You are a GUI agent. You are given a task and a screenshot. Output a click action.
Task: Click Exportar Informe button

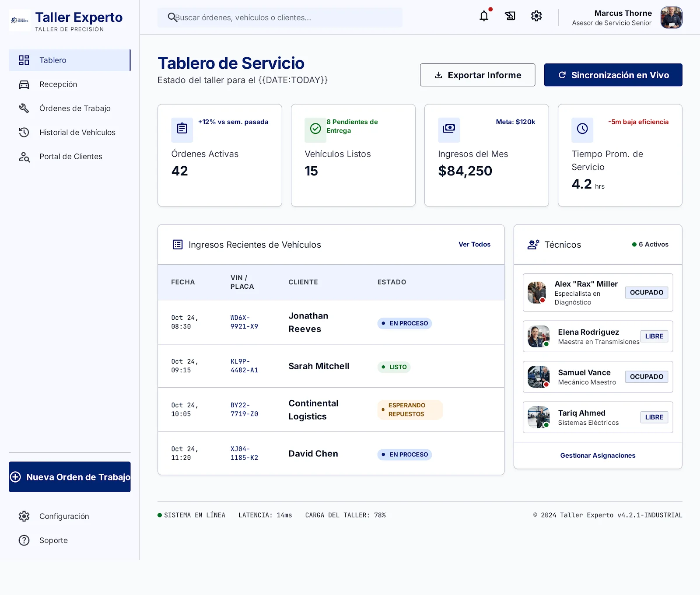[477, 75]
